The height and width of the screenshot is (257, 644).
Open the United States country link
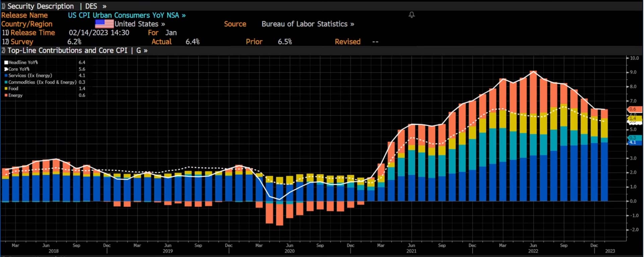point(140,24)
